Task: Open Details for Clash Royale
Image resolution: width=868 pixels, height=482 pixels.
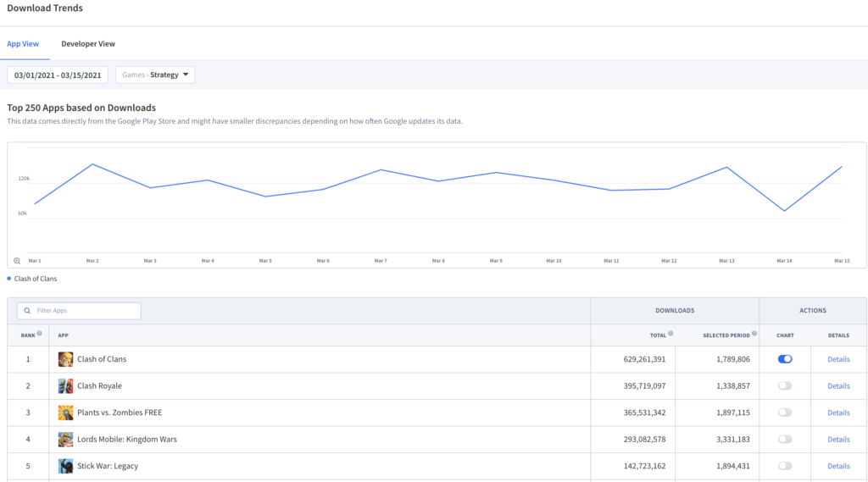Action: 838,385
